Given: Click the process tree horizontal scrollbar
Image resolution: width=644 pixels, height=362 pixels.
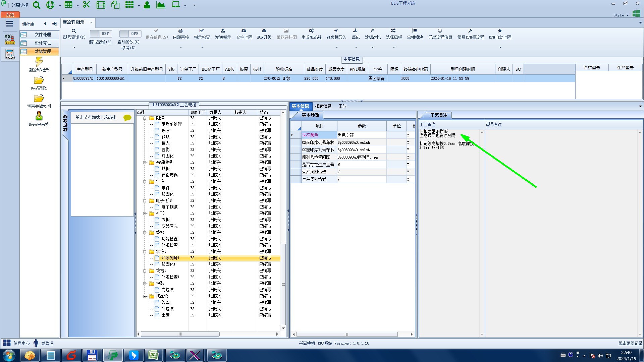Looking at the screenshot, I should [180, 334].
